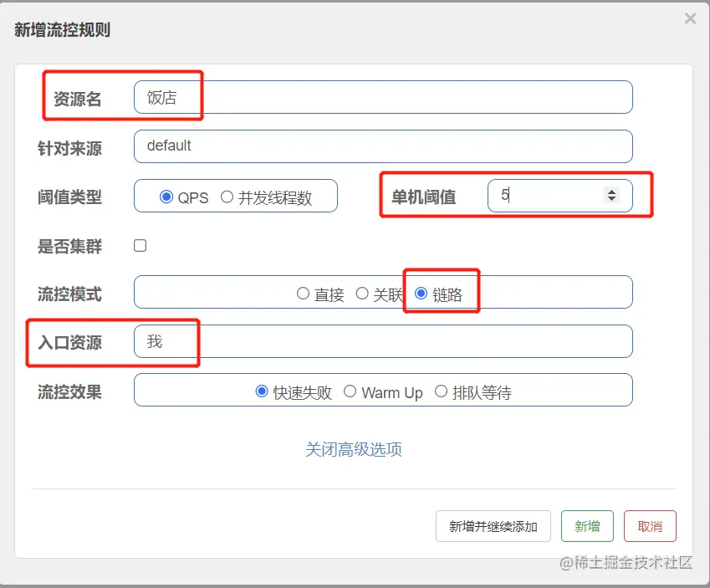Select the 链路 flow control mode
The image size is (710, 588).
(421, 293)
